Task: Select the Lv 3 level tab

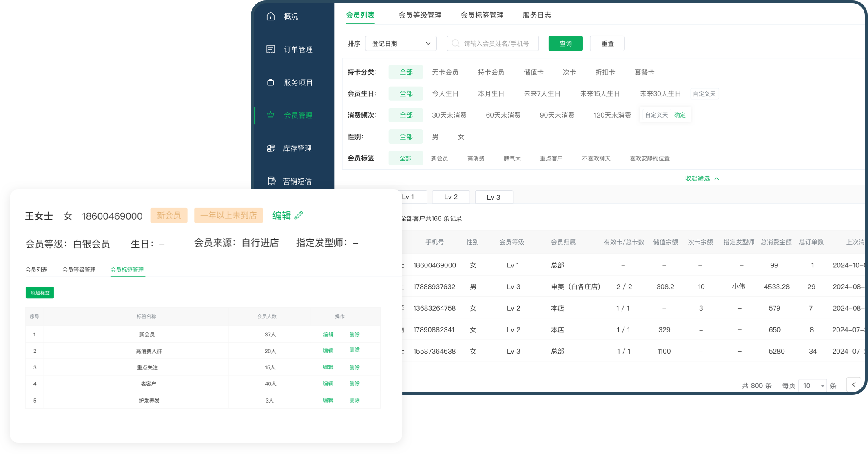Action: (494, 197)
